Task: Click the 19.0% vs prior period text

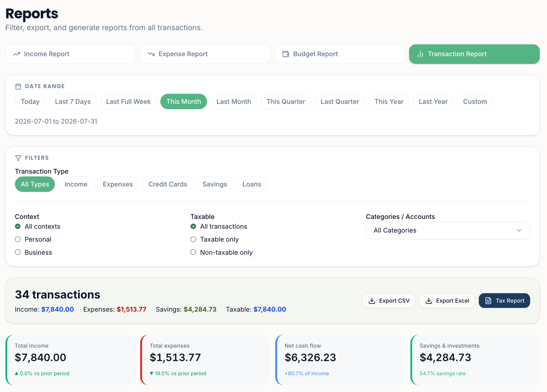Action: tap(178, 373)
